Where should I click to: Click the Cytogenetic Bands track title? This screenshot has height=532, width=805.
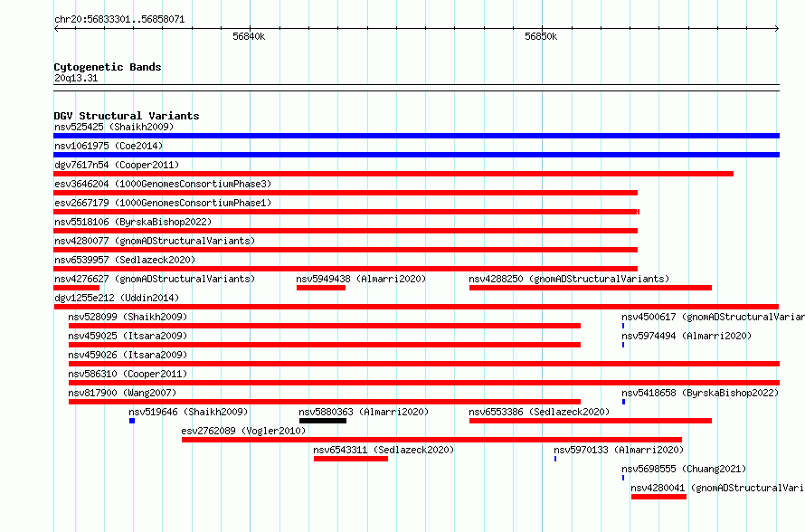(x=108, y=67)
